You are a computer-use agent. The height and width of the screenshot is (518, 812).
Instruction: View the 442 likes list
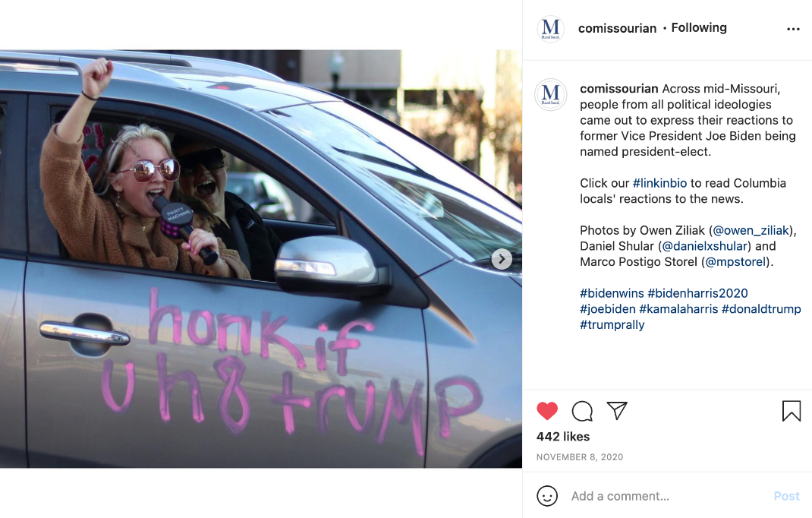pos(563,437)
